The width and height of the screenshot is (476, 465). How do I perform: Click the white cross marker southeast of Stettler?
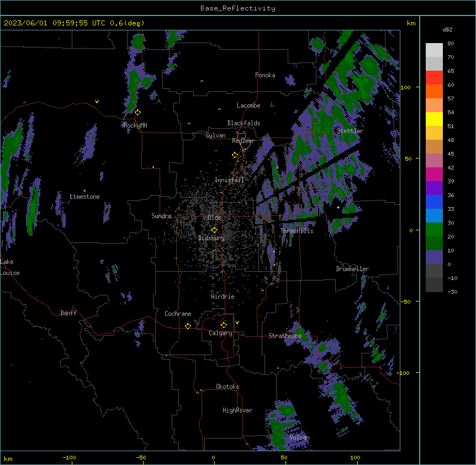tap(338, 207)
